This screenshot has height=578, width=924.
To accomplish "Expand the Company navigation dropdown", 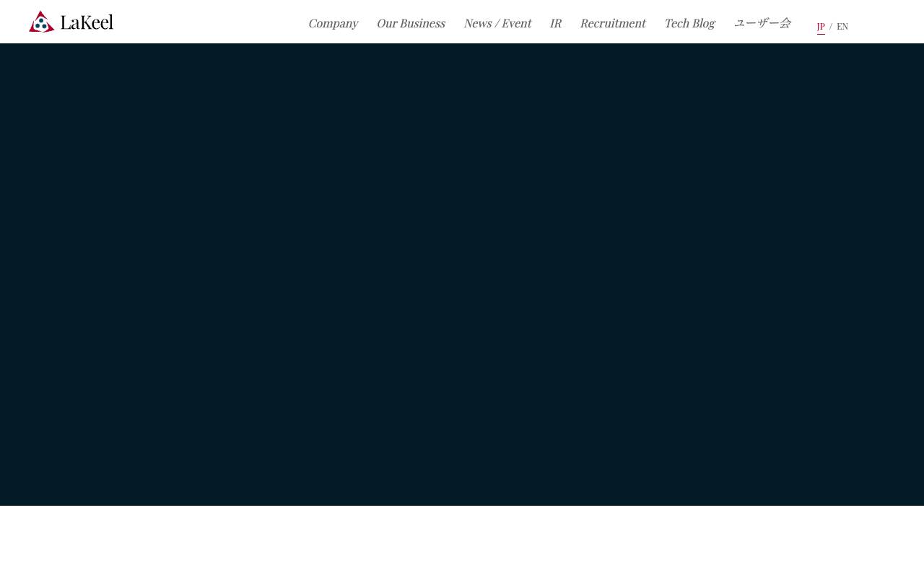I will (x=333, y=23).
